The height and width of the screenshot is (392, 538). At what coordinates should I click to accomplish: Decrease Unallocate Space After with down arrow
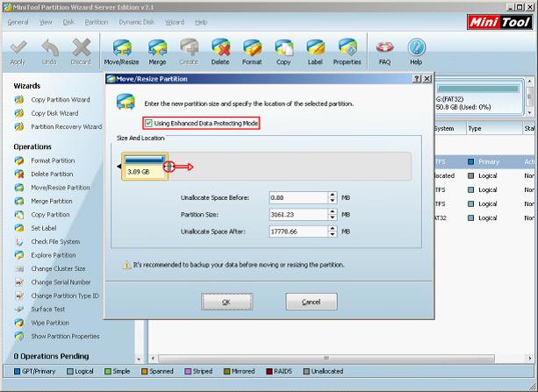coord(332,234)
